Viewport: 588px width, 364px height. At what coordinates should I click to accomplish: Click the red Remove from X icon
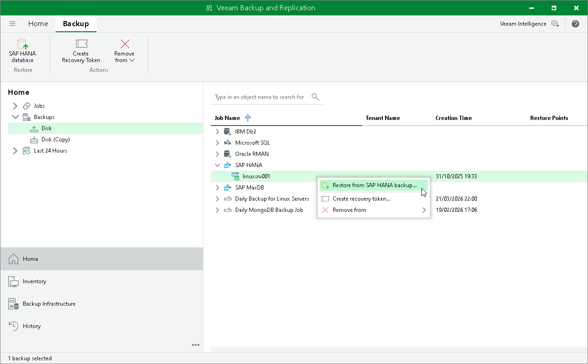[125, 44]
